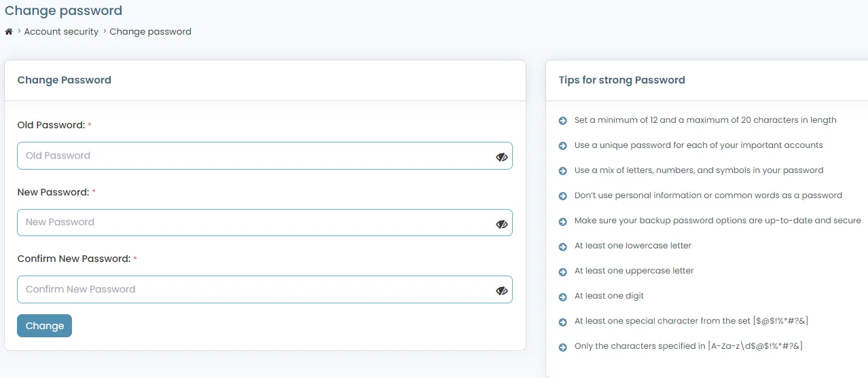Click arrow icon beside 'Only the characters specified' tip
The width and height of the screenshot is (868, 378).
[x=562, y=347]
